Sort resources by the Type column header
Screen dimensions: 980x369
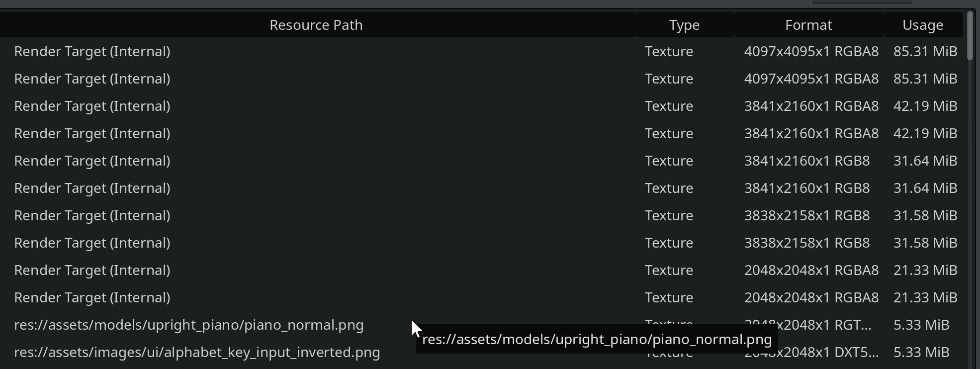coord(684,25)
